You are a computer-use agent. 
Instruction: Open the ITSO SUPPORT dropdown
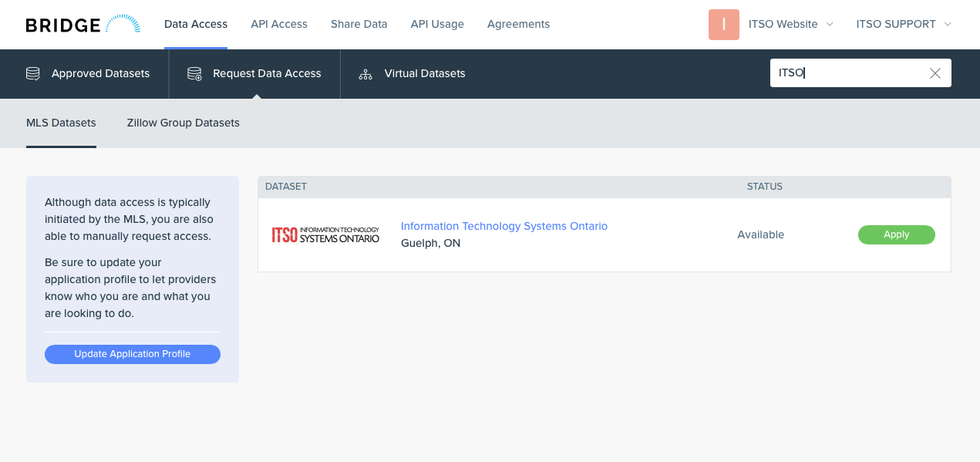pyautogui.click(x=896, y=24)
